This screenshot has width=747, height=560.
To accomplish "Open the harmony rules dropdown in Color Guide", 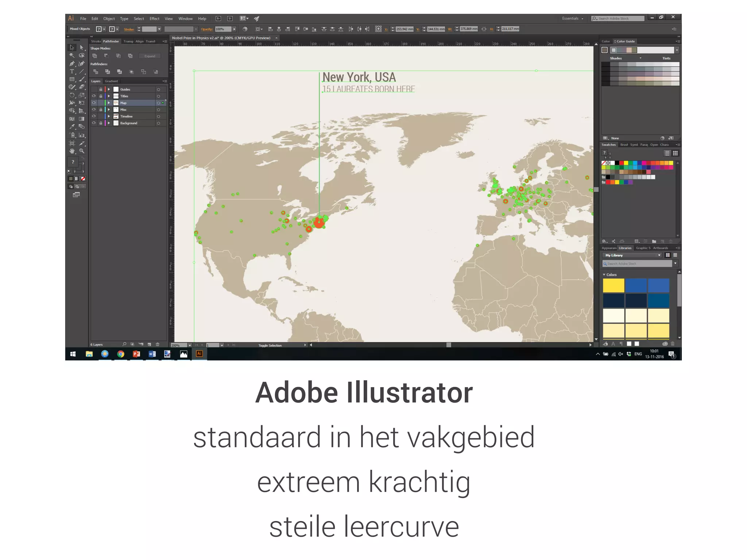I will (677, 50).
